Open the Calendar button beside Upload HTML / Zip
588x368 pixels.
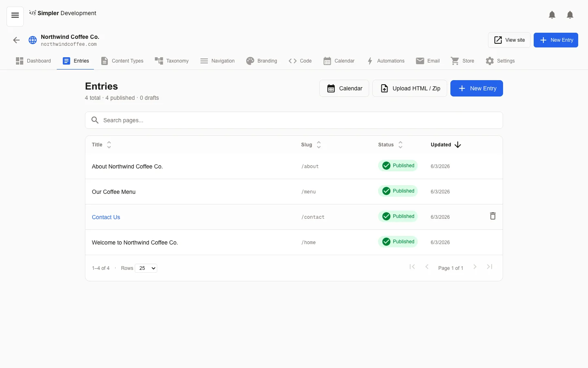tap(344, 88)
